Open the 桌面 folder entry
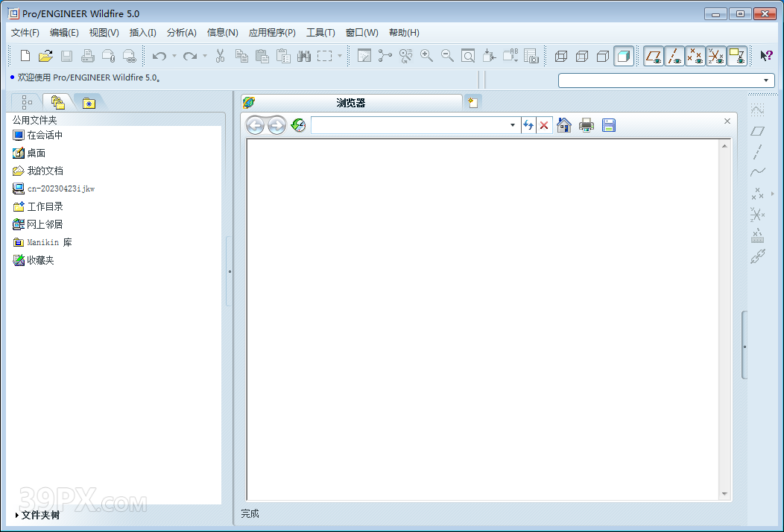Viewport: 784px width, 532px height. point(29,153)
